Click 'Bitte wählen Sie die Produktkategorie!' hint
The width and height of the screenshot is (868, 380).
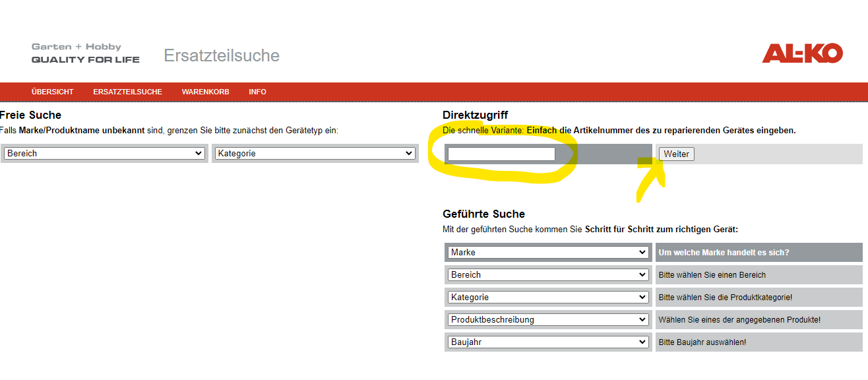coord(726,298)
